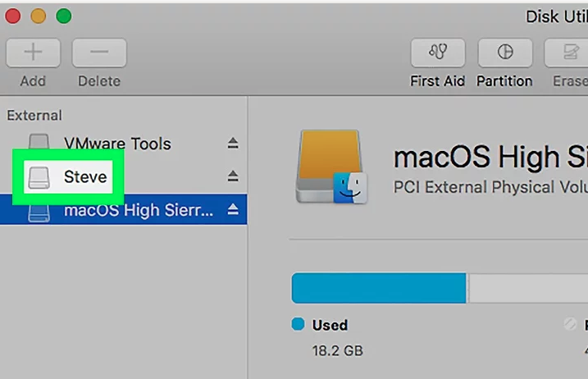588x379 pixels.
Task: Select the VMware Tools volume
Action: click(123, 144)
